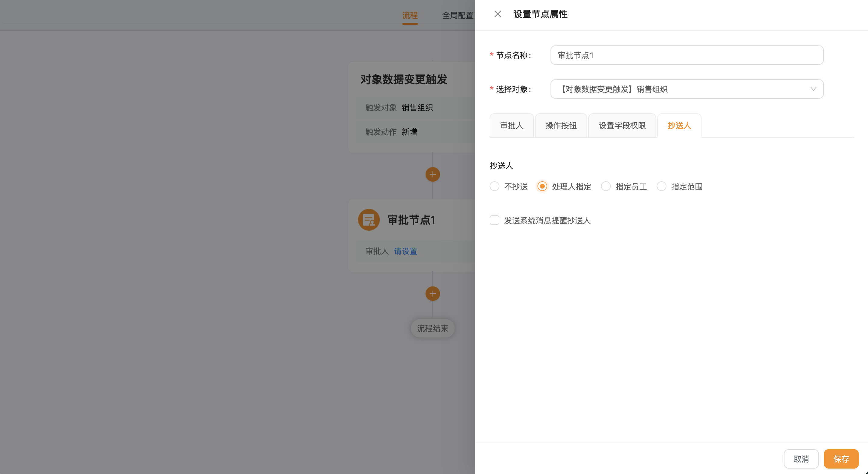Open the 选择对象 dropdown
The image size is (868, 474).
coord(687,89)
